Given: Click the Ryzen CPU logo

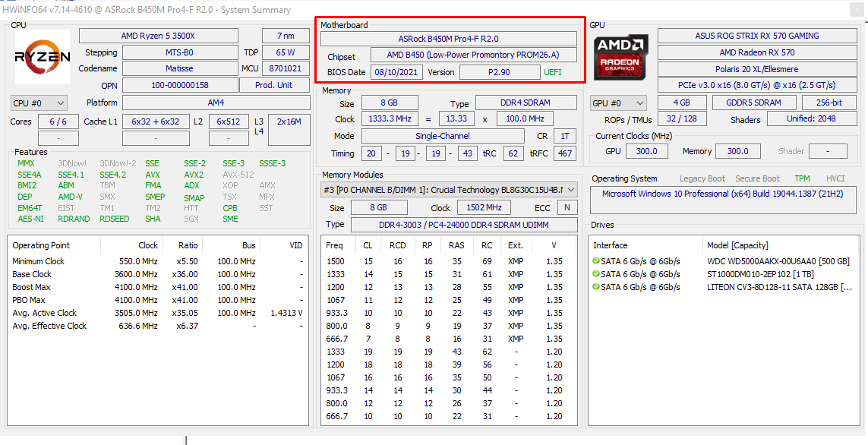Looking at the screenshot, I should point(43,56).
